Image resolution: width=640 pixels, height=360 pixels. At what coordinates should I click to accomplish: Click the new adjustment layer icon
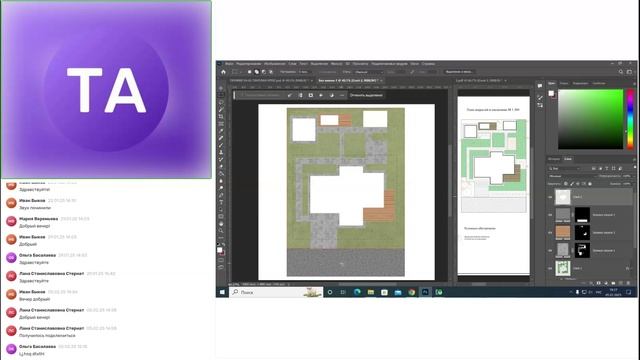pos(606,282)
